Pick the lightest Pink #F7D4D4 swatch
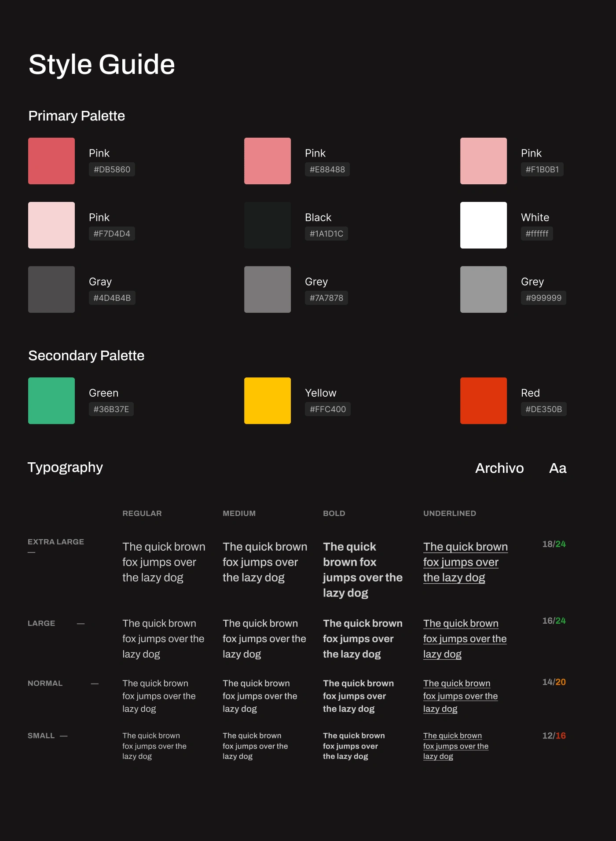The height and width of the screenshot is (841, 616). point(51,225)
